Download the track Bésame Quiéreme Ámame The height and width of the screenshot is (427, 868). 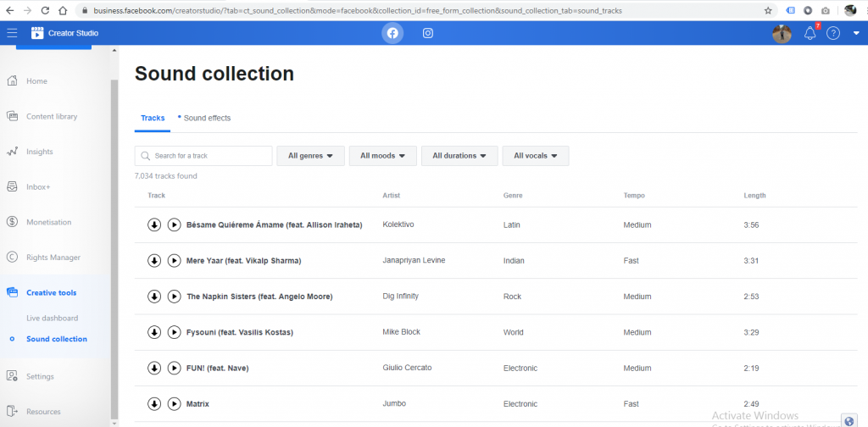coord(154,225)
